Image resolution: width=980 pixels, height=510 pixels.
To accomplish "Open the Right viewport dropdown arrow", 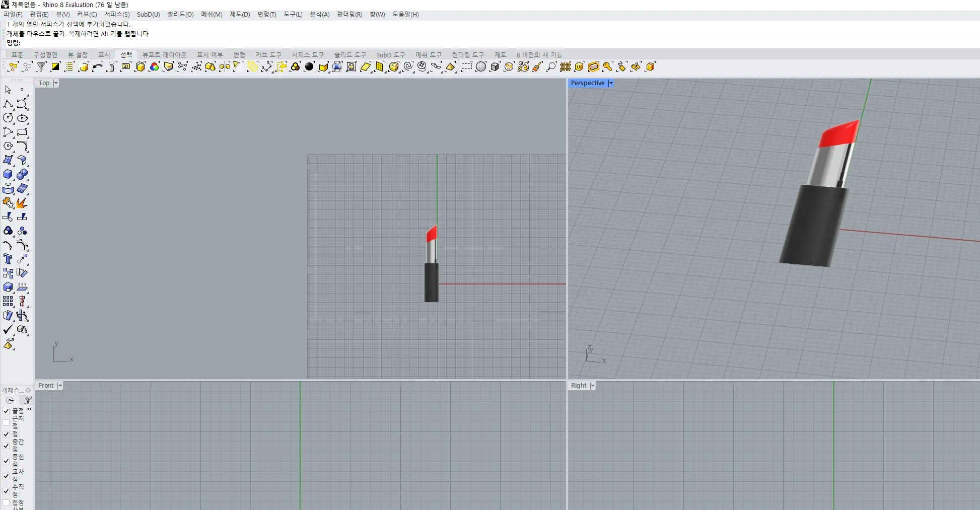I will (x=593, y=386).
